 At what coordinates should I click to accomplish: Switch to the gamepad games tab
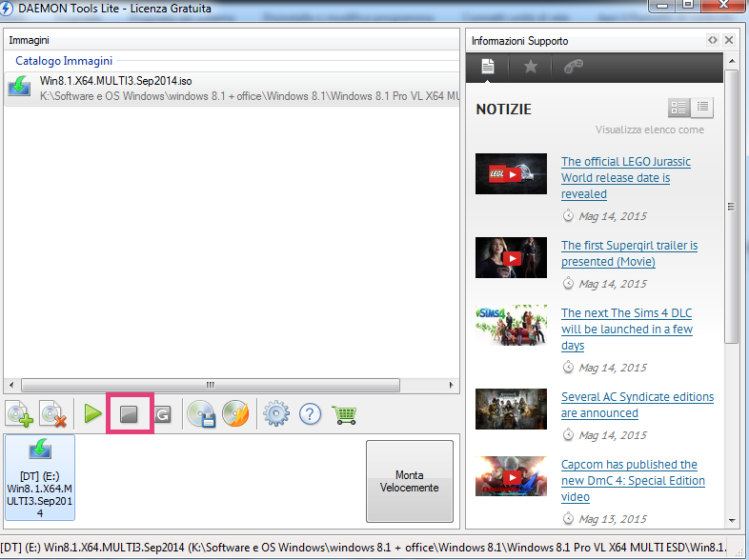pos(574,67)
